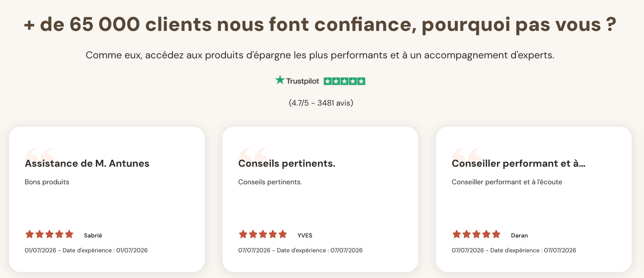Screen dimensions: 644x278
Task: Open the review titled Assistance de M. Antunes
Action: point(87,163)
